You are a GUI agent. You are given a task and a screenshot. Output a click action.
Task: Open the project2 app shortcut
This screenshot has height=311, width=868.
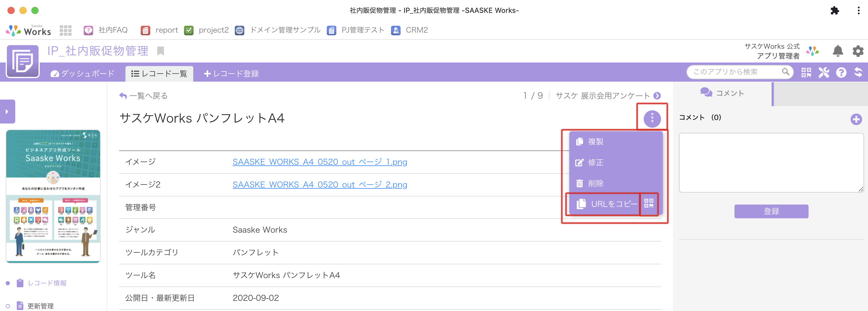pos(206,31)
